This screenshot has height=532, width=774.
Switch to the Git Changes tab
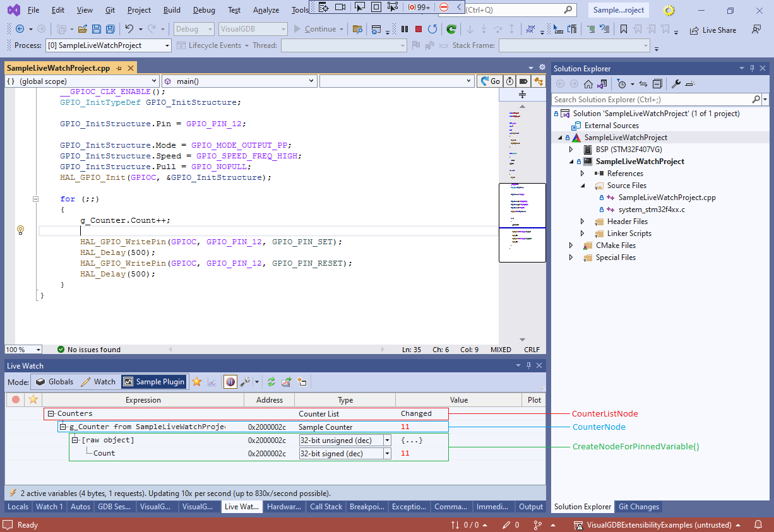click(639, 507)
